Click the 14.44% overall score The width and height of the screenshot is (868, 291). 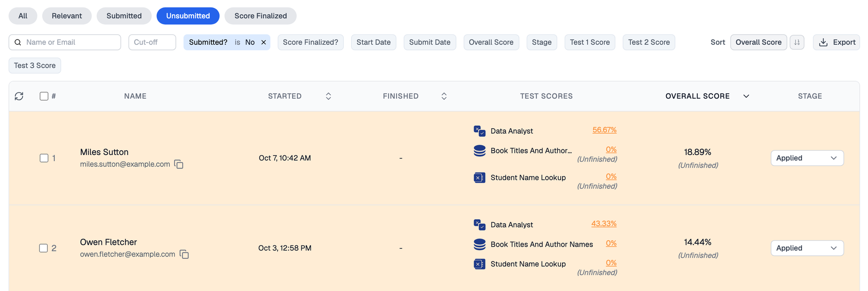pos(697,242)
